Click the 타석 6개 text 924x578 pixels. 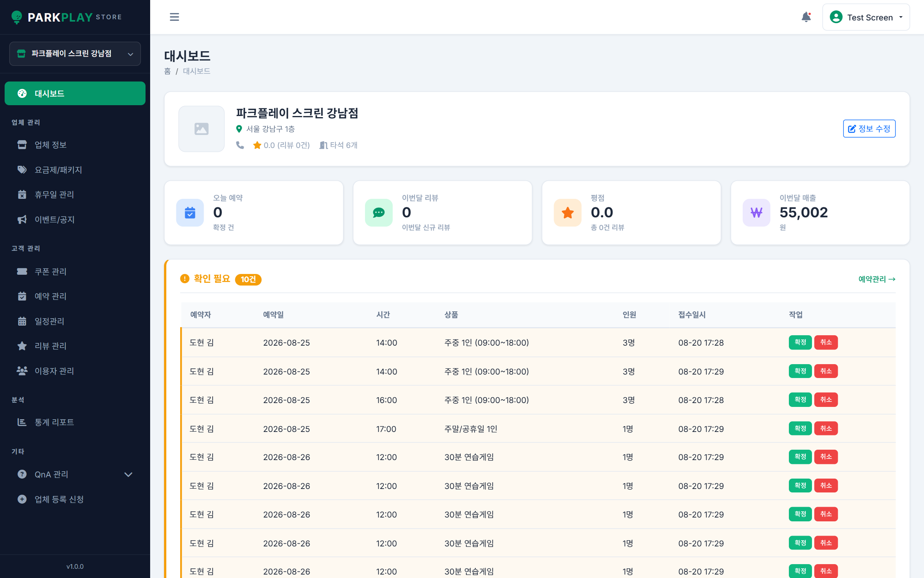pyautogui.click(x=343, y=145)
